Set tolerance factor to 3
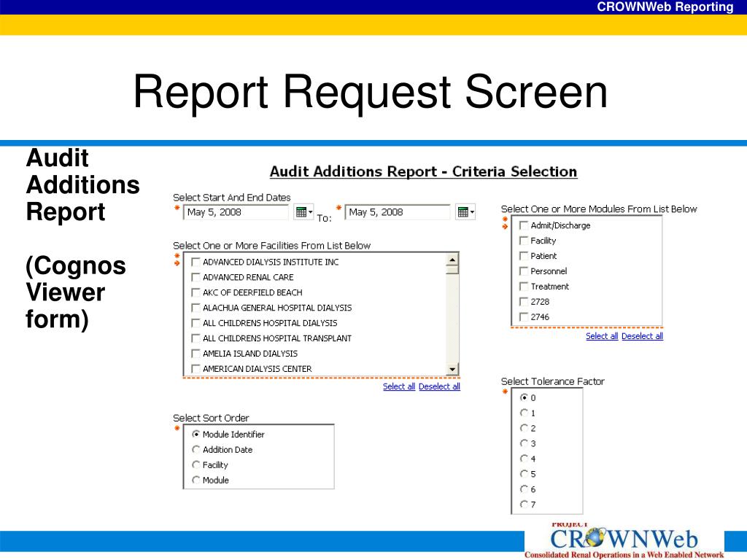Viewport: 747px width, 560px height. click(x=524, y=443)
